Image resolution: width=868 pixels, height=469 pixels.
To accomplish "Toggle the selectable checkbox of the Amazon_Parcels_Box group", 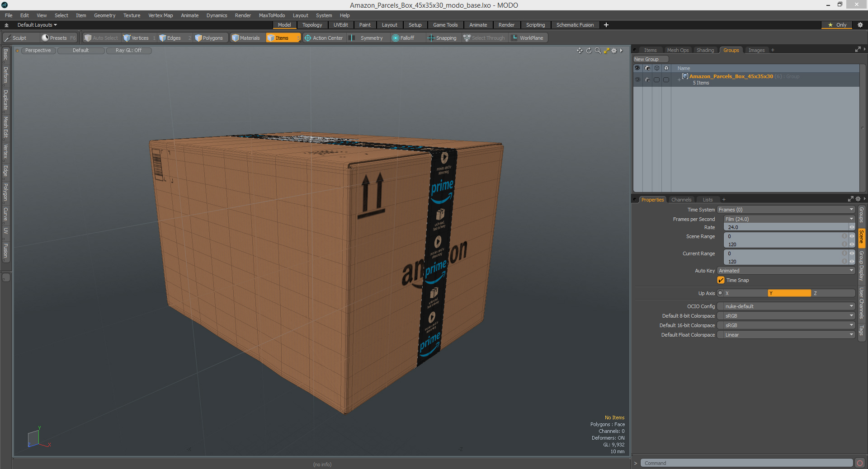I will point(656,80).
